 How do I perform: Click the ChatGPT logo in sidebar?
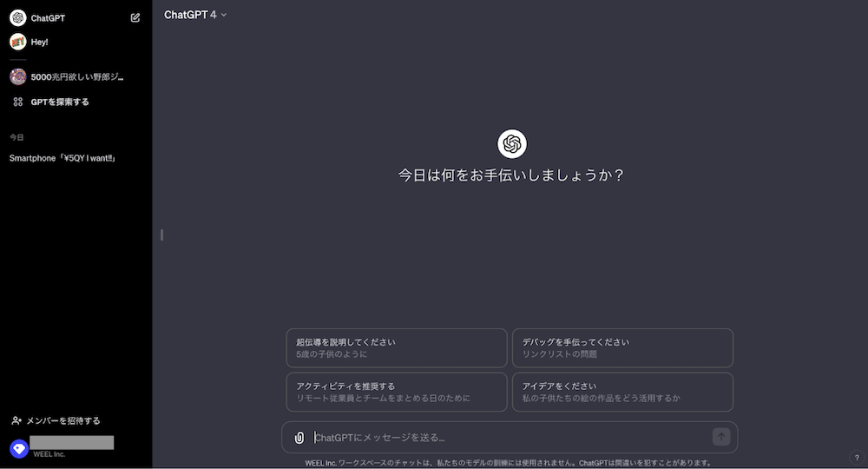click(x=17, y=17)
